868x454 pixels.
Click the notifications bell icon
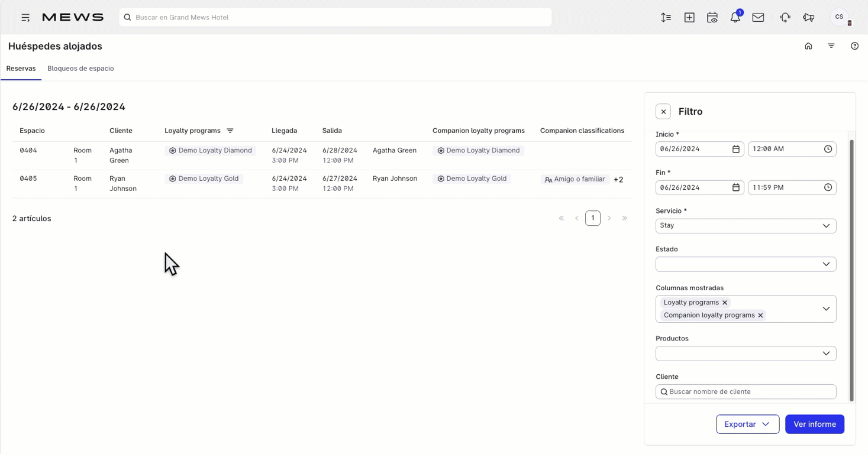[735, 18]
